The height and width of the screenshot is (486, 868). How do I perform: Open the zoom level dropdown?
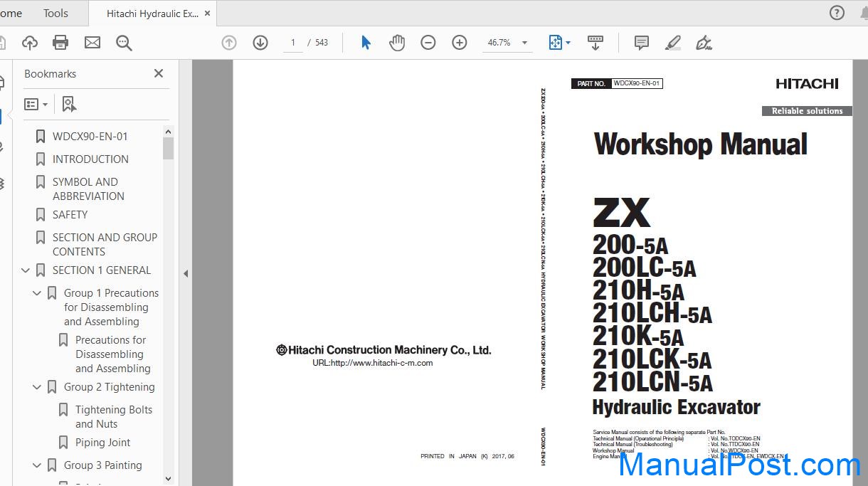pyautogui.click(x=525, y=43)
